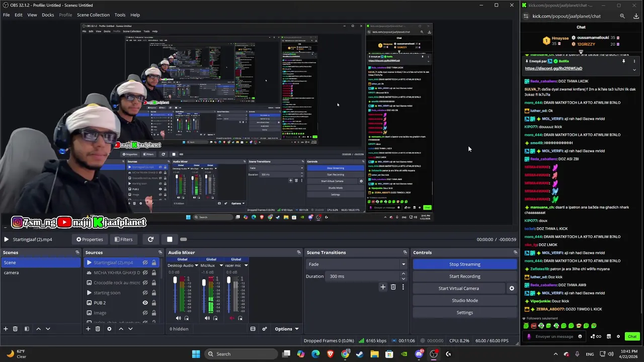The height and width of the screenshot is (362, 644).
Task: Open Settings from Controls panel
Action: [464, 313]
